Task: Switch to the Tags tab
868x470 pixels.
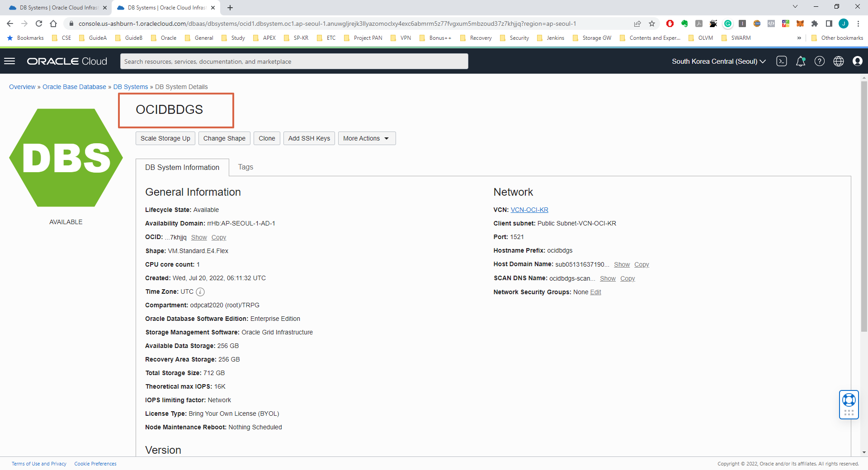Action: click(245, 167)
